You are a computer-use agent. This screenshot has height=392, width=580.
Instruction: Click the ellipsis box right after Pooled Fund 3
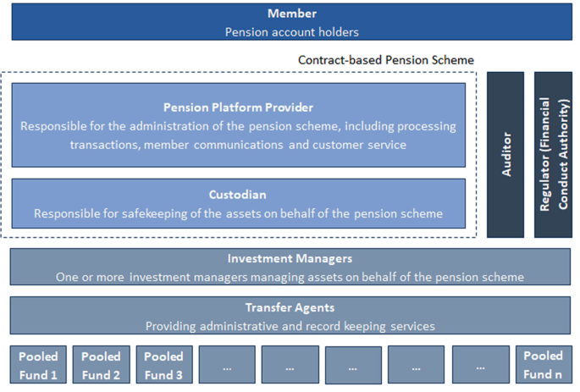pos(227,366)
